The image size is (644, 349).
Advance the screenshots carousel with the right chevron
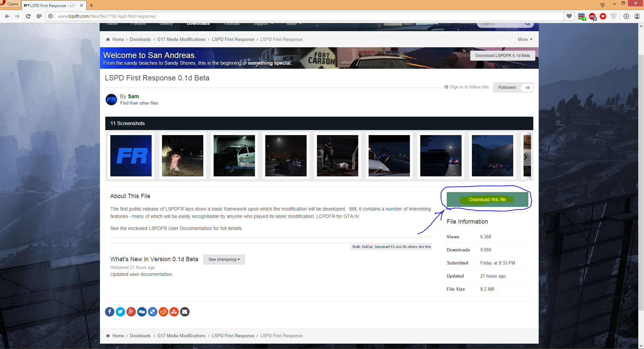526,157
